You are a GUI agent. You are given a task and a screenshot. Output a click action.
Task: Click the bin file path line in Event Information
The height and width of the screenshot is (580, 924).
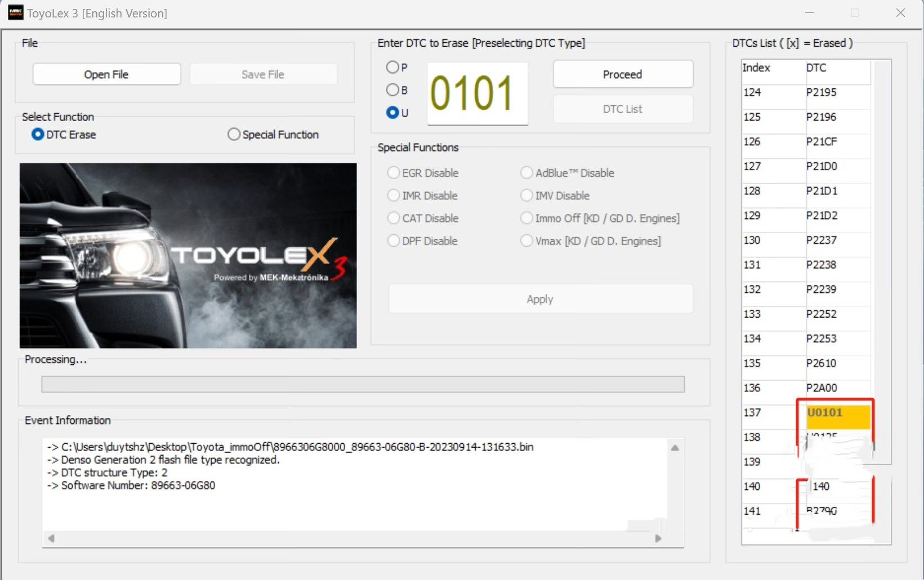291,447
